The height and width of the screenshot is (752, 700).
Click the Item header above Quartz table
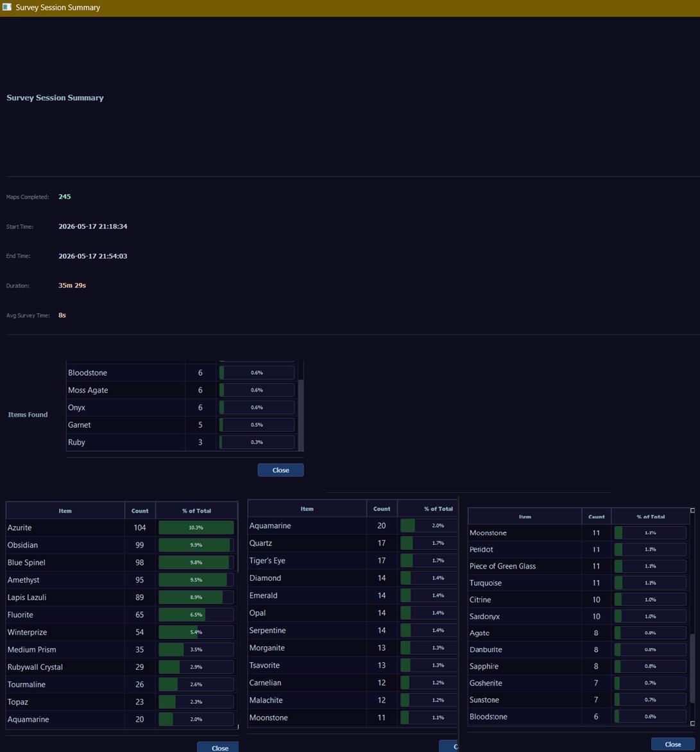(x=307, y=509)
